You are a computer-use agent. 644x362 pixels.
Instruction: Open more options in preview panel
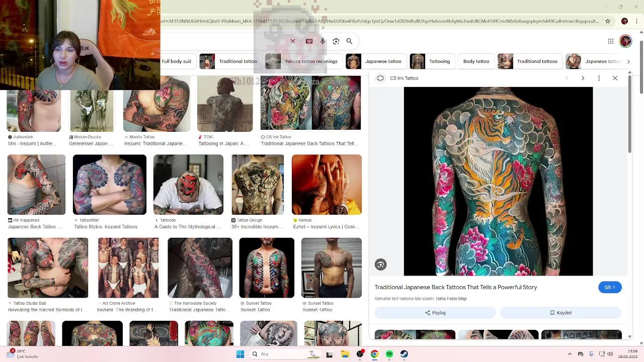click(x=599, y=78)
